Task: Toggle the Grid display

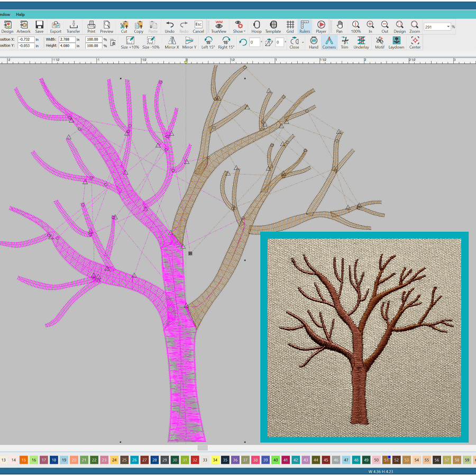Action: (x=290, y=27)
